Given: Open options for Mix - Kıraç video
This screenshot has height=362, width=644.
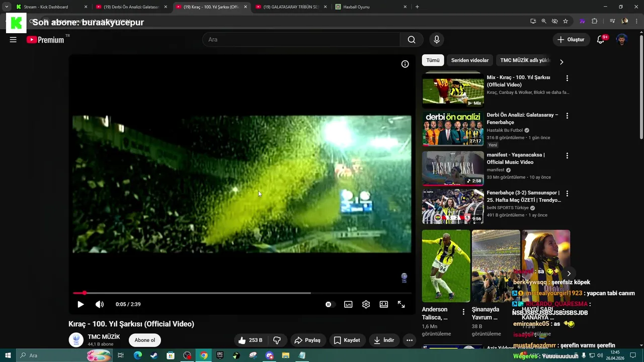Looking at the screenshot, I should point(567,78).
